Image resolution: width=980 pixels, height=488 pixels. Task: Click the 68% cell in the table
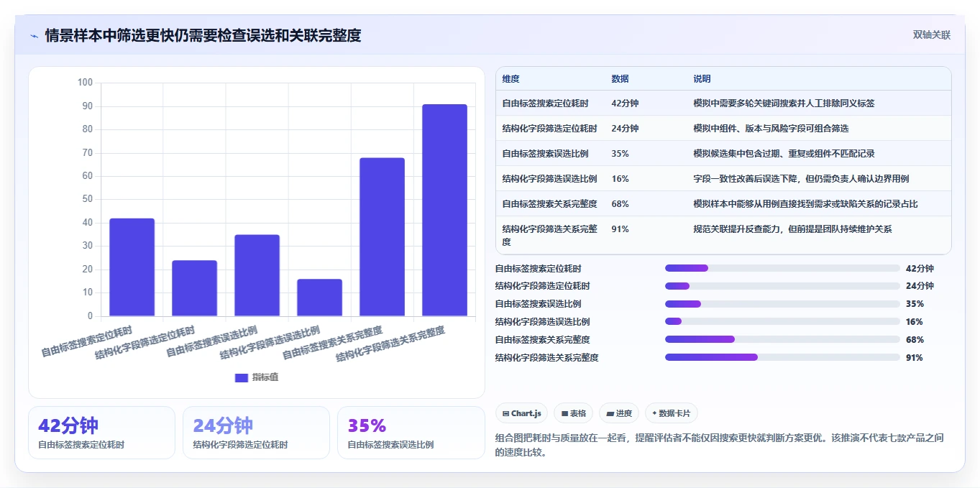coord(620,204)
